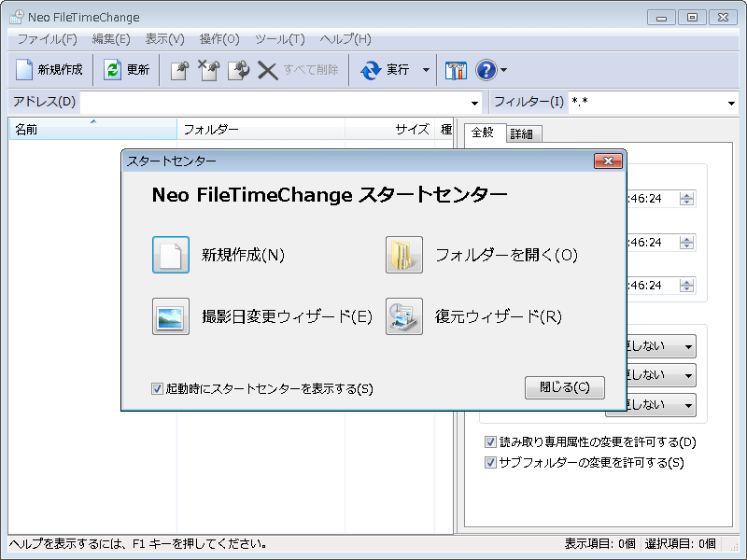Click the third time field spinner
Image resolution: width=747 pixels, height=560 pixels.
click(x=686, y=286)
